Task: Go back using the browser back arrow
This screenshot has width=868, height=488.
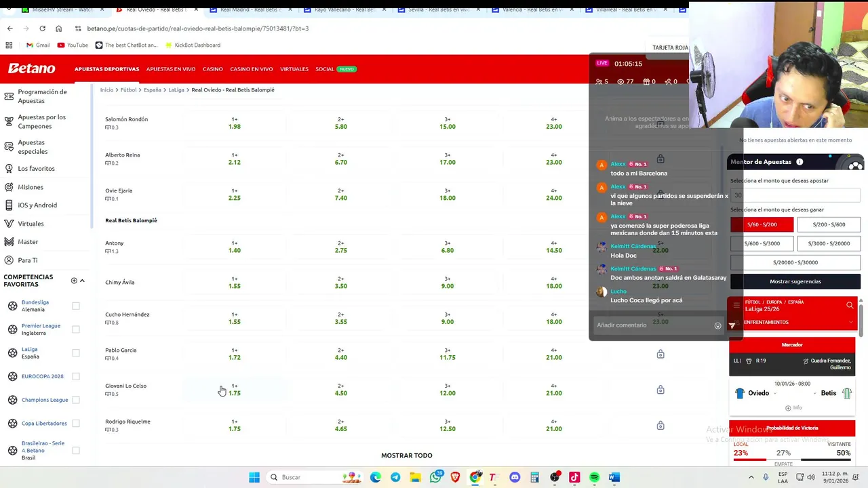Action: pyautogui.click(x=9, y=28)
